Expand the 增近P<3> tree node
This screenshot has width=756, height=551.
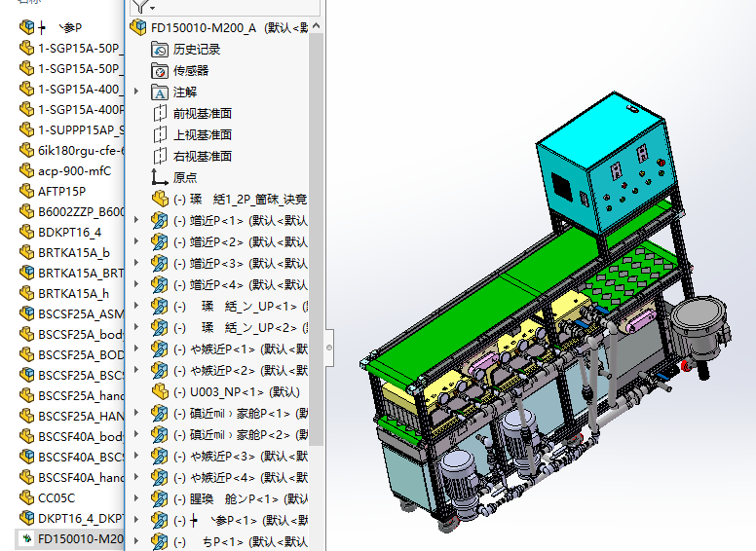[x=136, y=263]
